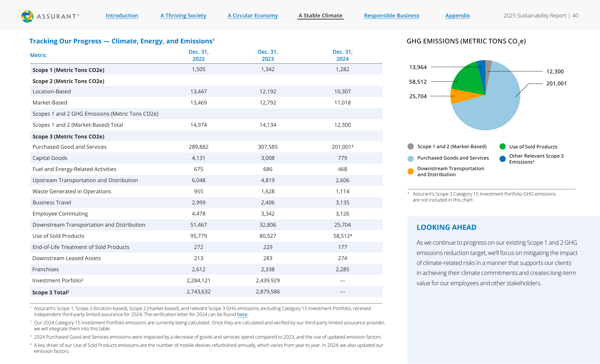Click the Scope 1 (Metric Tons CO2e) row label

tap(68, 70)
